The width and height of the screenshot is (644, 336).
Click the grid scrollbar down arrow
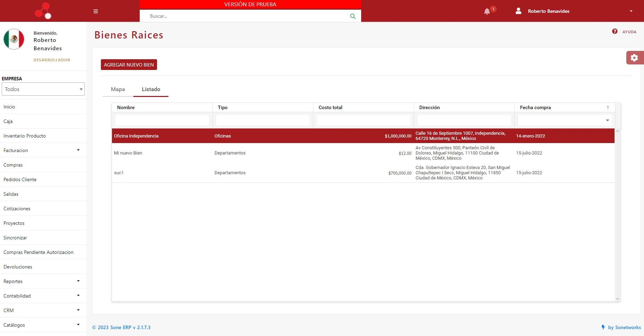coord(617,299)
